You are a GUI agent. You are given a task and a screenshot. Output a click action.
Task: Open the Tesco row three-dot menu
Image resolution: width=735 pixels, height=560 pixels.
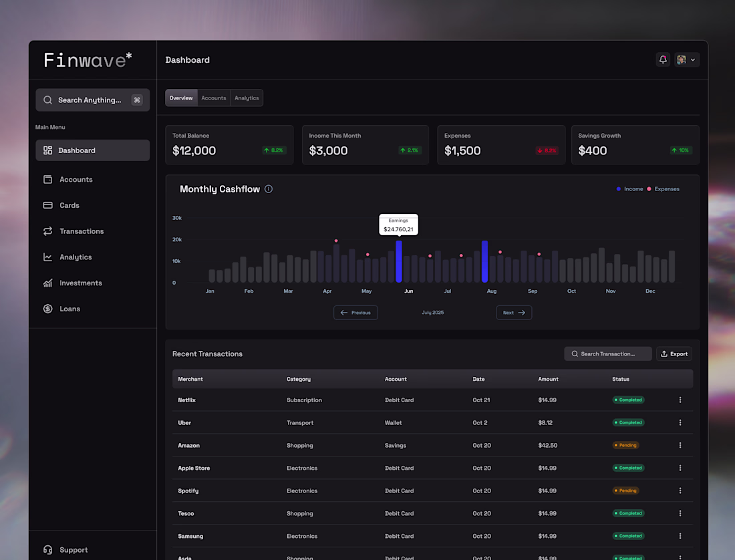point(680,513)
